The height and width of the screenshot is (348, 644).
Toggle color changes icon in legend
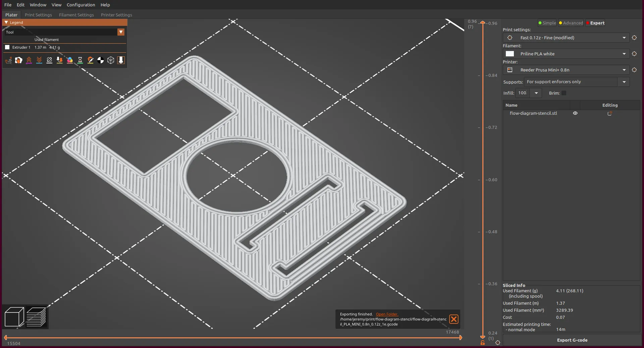pyautogui.click(x=70, y=60)
